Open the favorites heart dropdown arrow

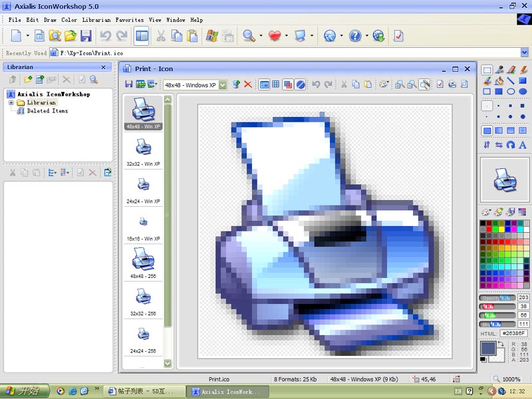click(287, 36)
